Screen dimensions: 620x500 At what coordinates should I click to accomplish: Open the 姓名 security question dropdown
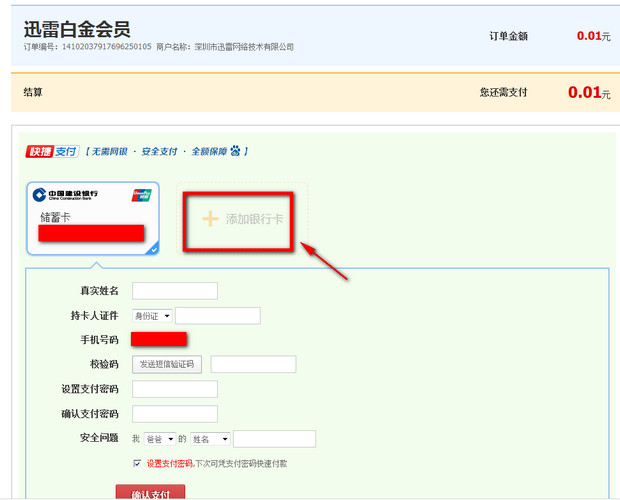(x=211, y=439)
